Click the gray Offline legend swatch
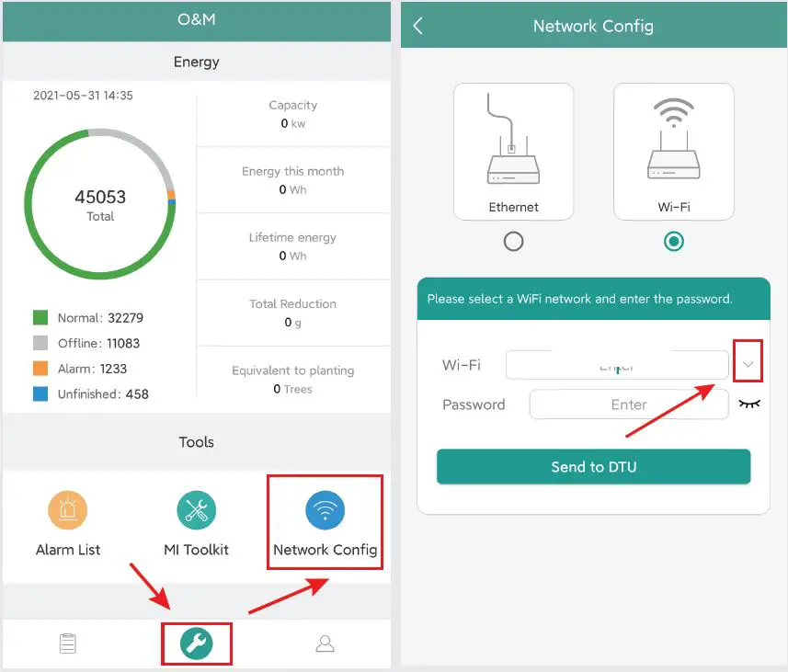The width and height of the screenshot is (788, 672). 40,343
